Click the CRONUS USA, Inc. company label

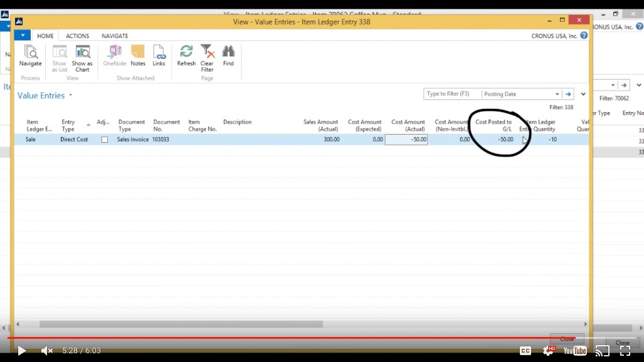(554, 36)
